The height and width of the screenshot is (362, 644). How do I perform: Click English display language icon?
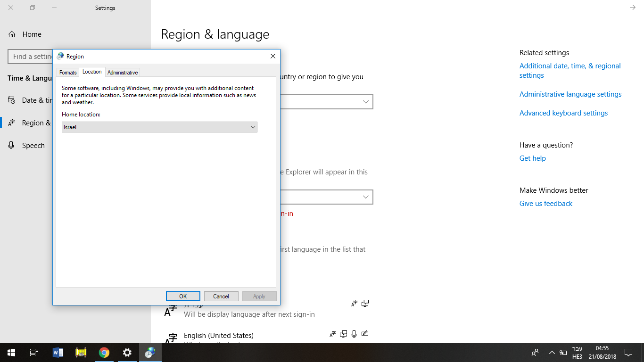333,334
